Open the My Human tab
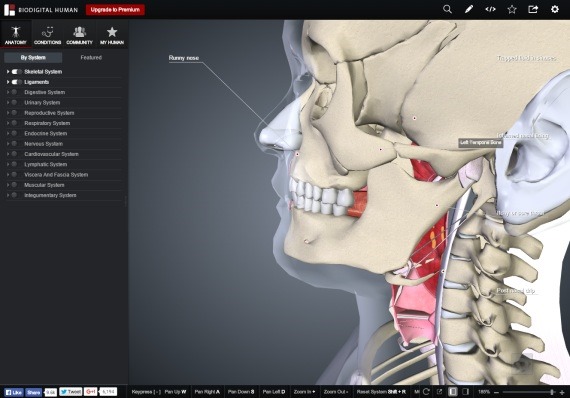Image resolution: width=570 pixels, height=398 pixels. coord(112,35)
